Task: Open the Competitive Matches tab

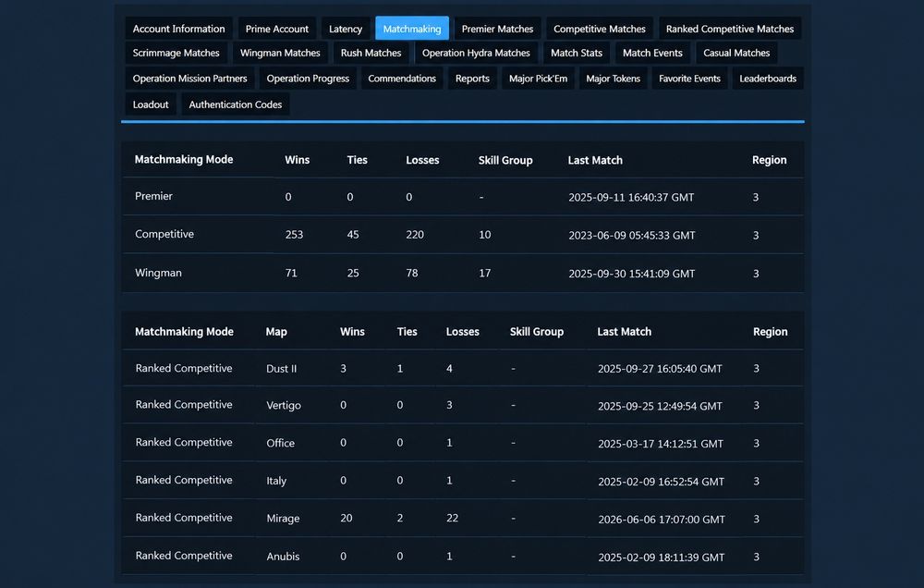Action: 600,29
